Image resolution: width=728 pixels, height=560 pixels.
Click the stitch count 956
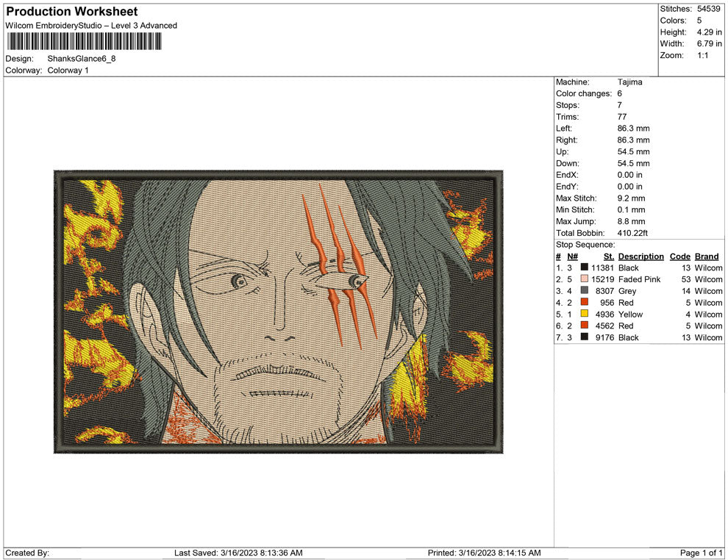pos(607,303)
